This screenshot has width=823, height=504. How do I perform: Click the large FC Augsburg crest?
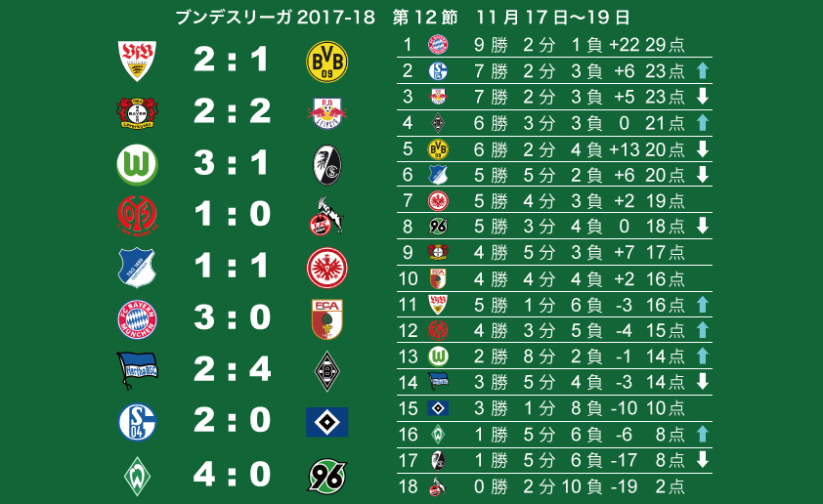(x=327, y=319)
